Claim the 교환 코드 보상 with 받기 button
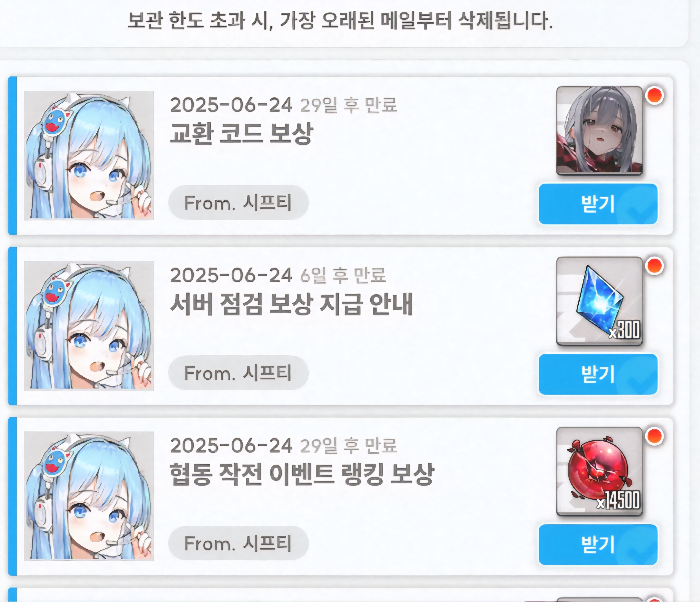Viewport: 700px width, 602px height. (598, 204)
